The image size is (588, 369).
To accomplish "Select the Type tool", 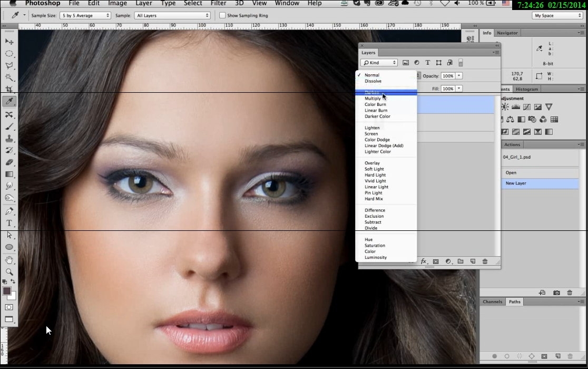I will click(9, 223).
